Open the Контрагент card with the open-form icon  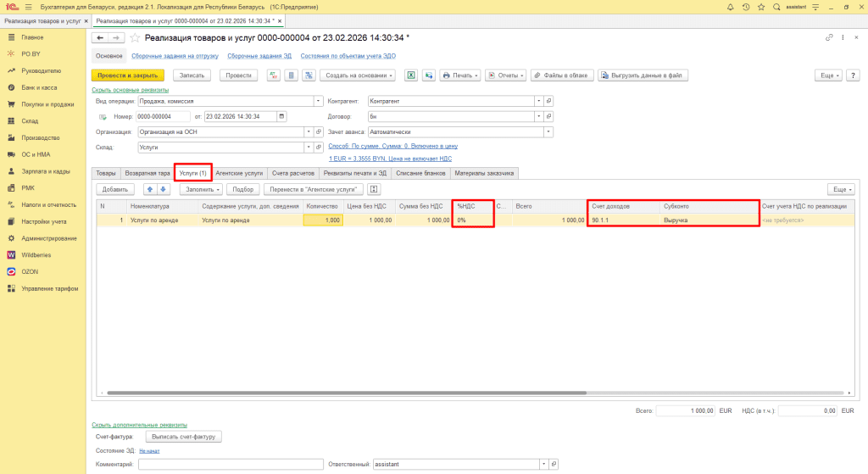click(548, 101)
